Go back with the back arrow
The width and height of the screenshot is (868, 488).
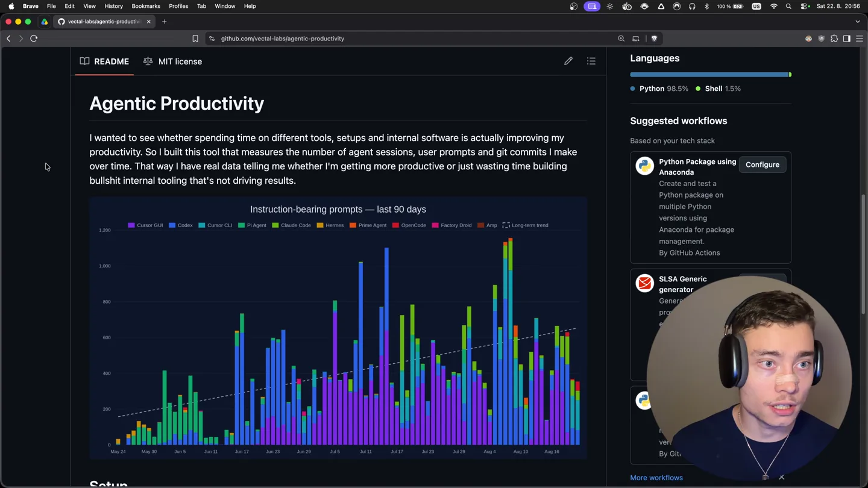pyautogui.click(x=8, y=39)
